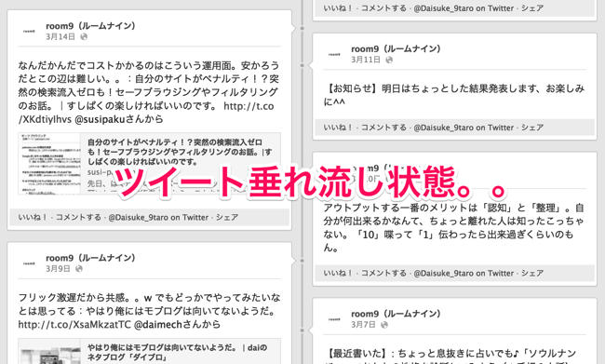Click シェア on the 3月14日 post
This screenshot has width=605, height=364.
tap(227, 217)
